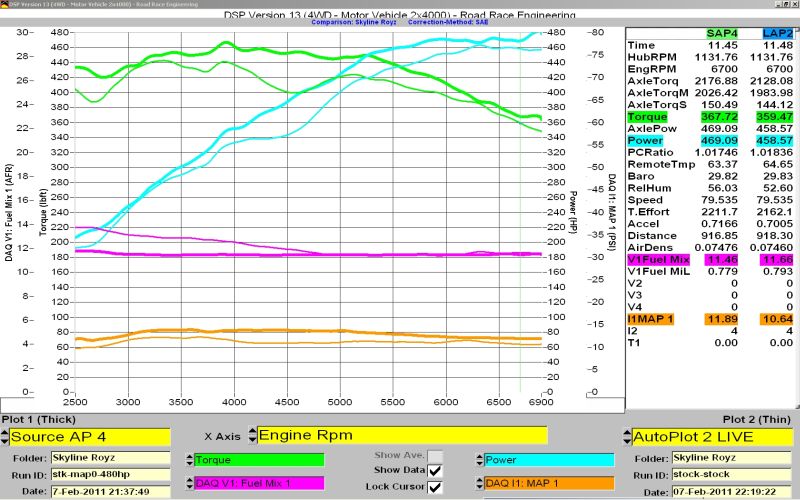The height and width of the screenshot is (500, 800).
Task: Click the X Axis Engine Rpm stepper arrows
Action: tap(253, 435)
